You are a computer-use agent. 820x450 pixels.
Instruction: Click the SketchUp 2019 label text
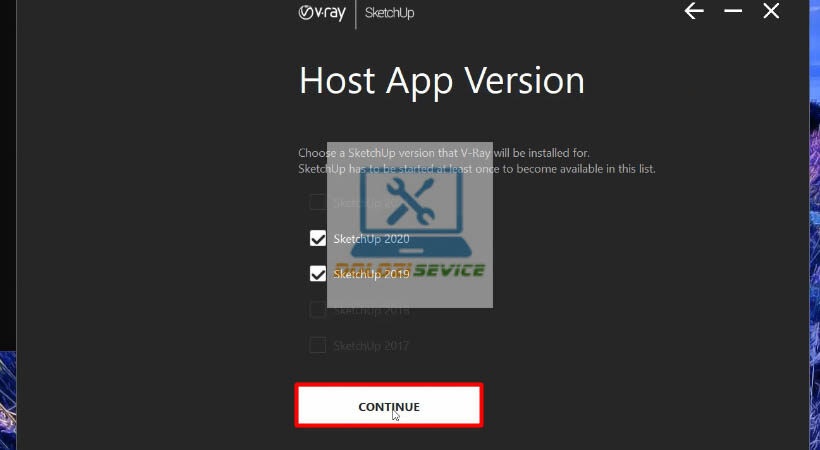pyautogui.click(x=371, y=274)
